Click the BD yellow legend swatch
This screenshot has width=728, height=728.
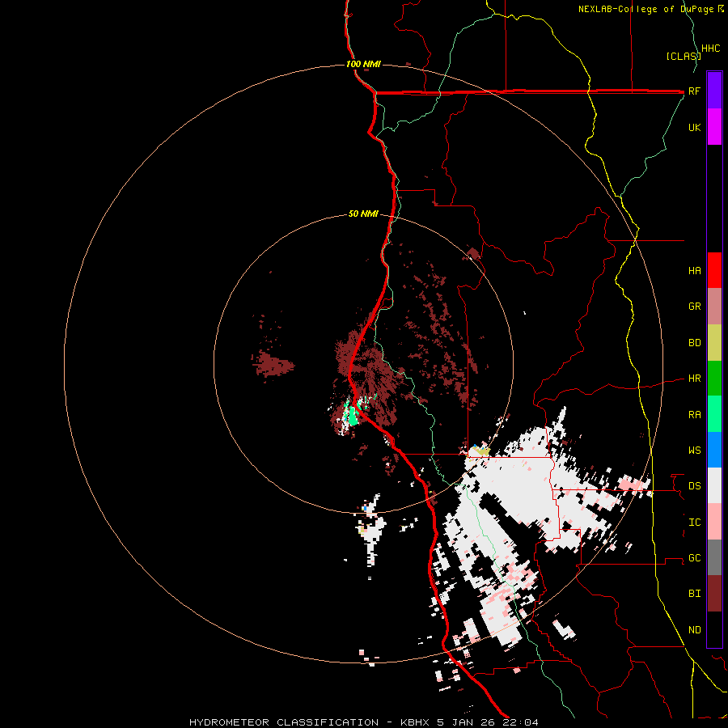714,342
